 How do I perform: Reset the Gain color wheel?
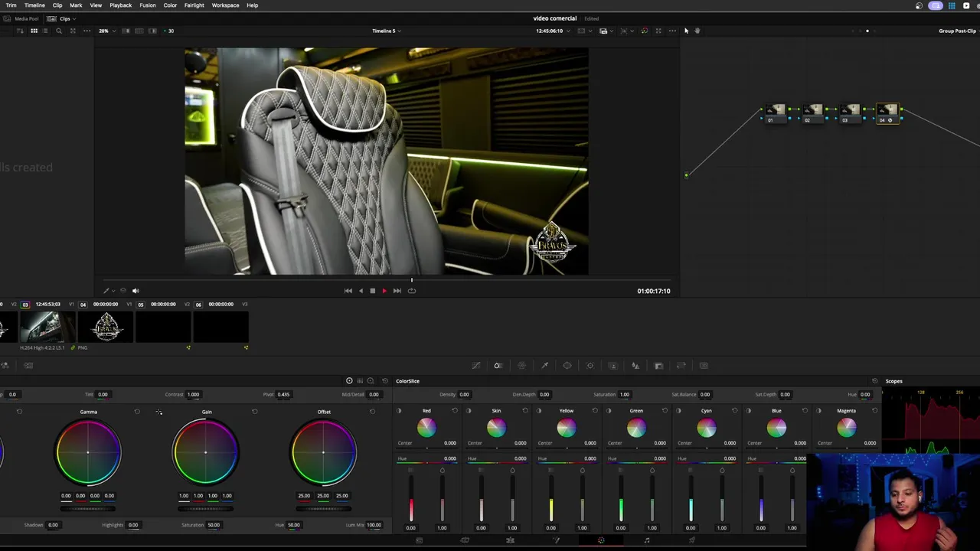click(255, 412)
